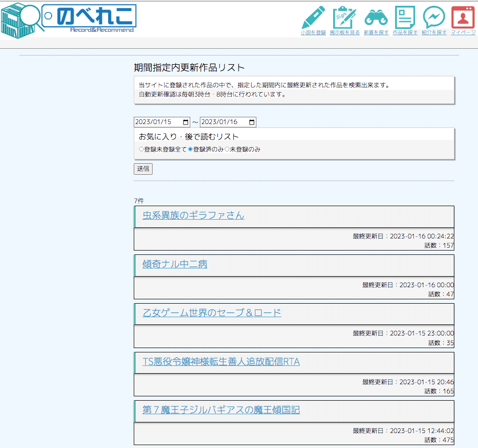
Task: Click the 7件 result count text
Action: 139,201
